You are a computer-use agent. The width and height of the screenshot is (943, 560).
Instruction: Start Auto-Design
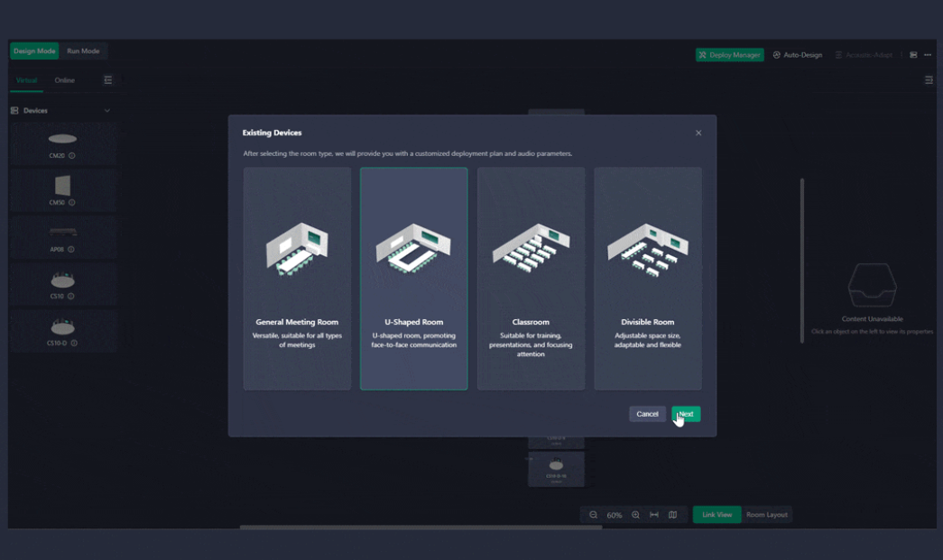[798, 55]
